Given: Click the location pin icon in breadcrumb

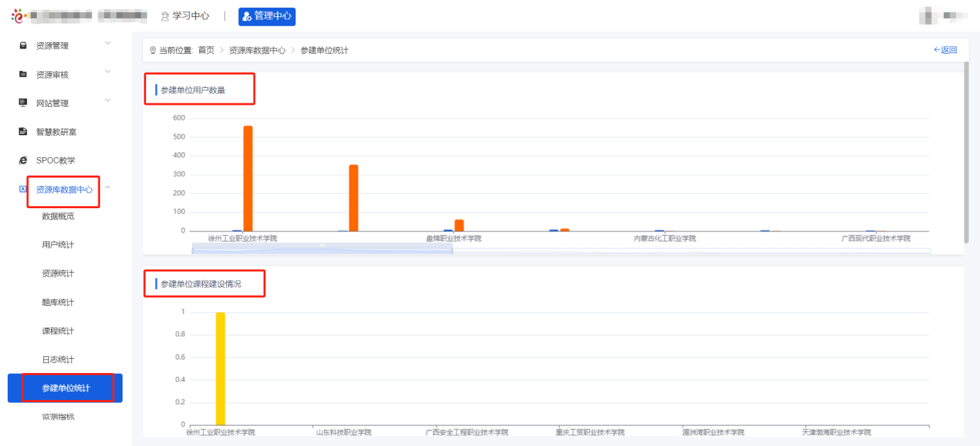Looking at the screenshot, I should [x=152, y=50].
